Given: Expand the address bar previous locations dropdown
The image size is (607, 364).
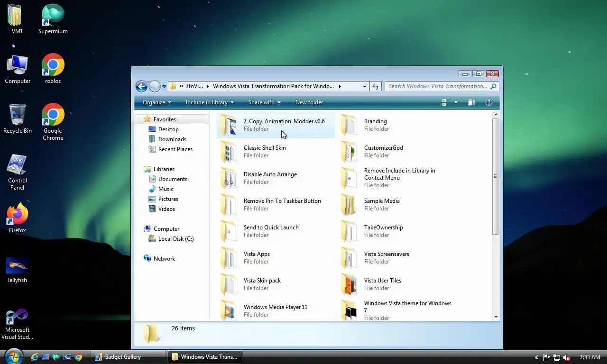Looking at the screenshot, I should (364, 86).
